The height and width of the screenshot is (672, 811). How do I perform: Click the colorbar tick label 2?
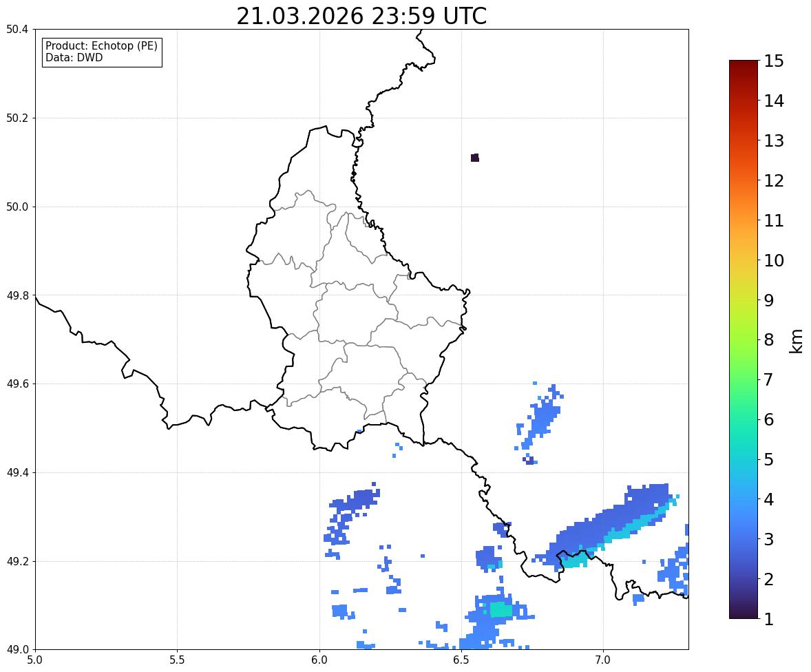tap(769, 579)
